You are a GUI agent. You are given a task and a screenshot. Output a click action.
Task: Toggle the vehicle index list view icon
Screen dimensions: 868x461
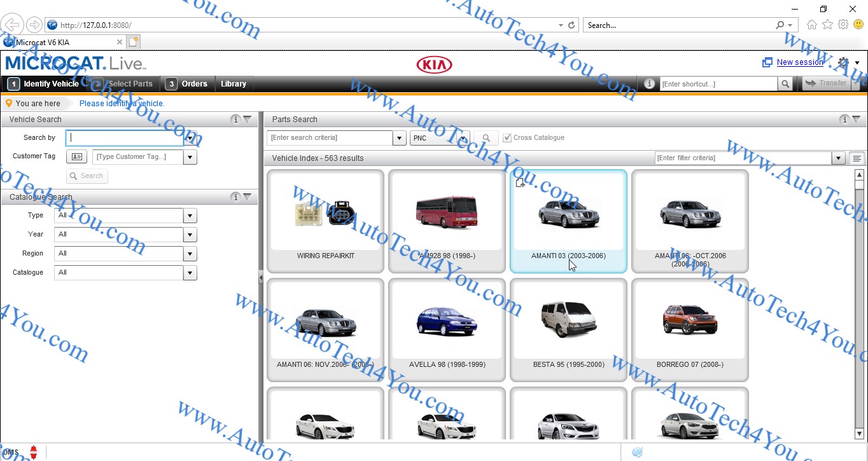(857, 158)
